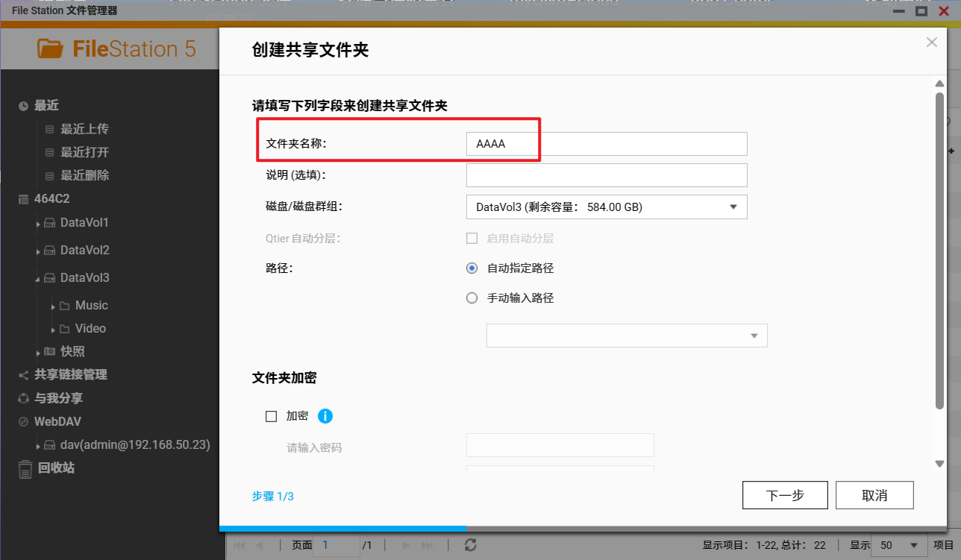Click the list icon beside 最近上传

(x=50, y=129)
